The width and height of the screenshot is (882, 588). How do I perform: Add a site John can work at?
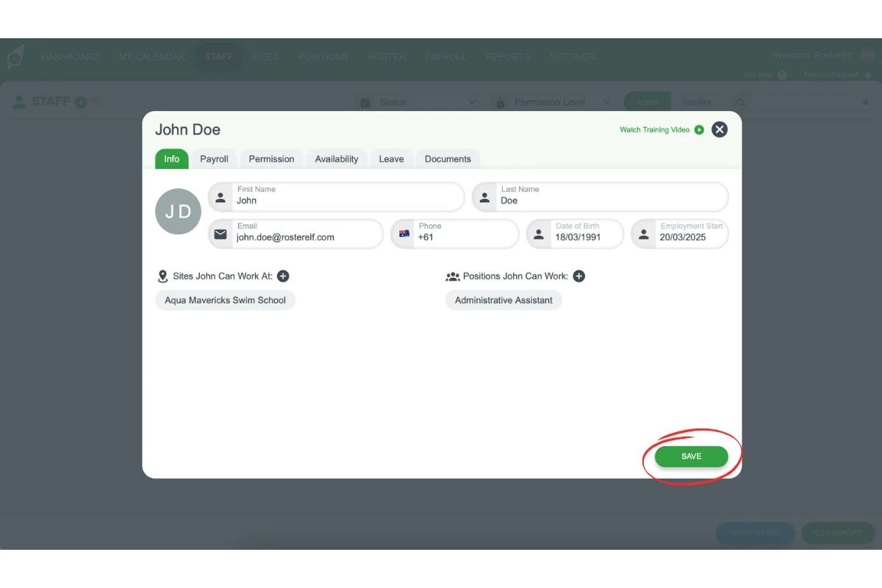point(283,276)
